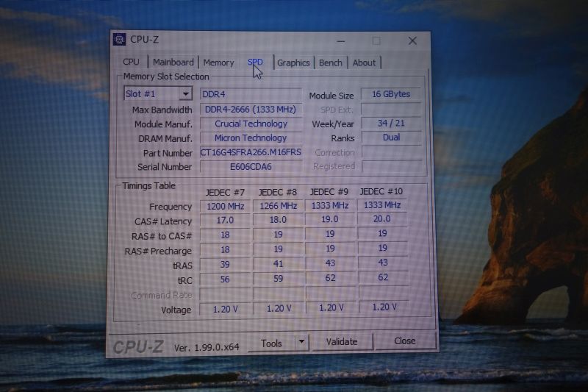The height and width of the screenshot is (392, 588).
Task: Click the Tools button
Action: click(271, 343)
